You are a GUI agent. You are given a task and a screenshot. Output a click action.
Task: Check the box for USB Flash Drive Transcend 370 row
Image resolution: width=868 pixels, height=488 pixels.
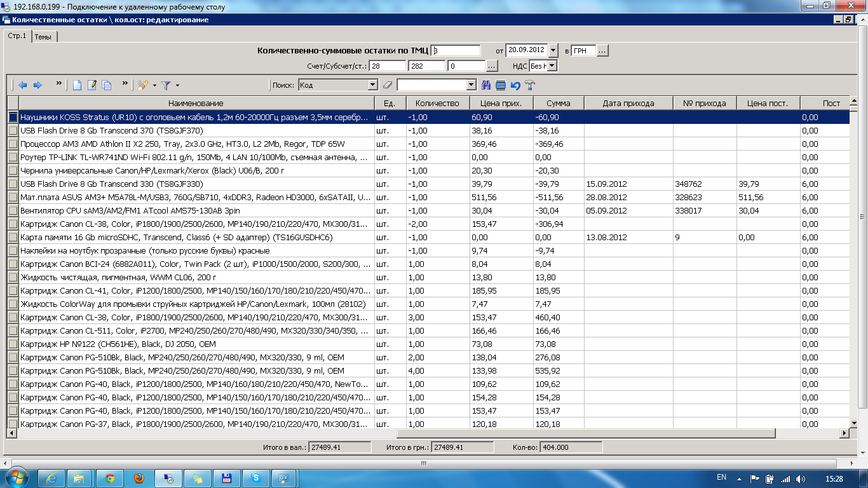pos(13,131)
